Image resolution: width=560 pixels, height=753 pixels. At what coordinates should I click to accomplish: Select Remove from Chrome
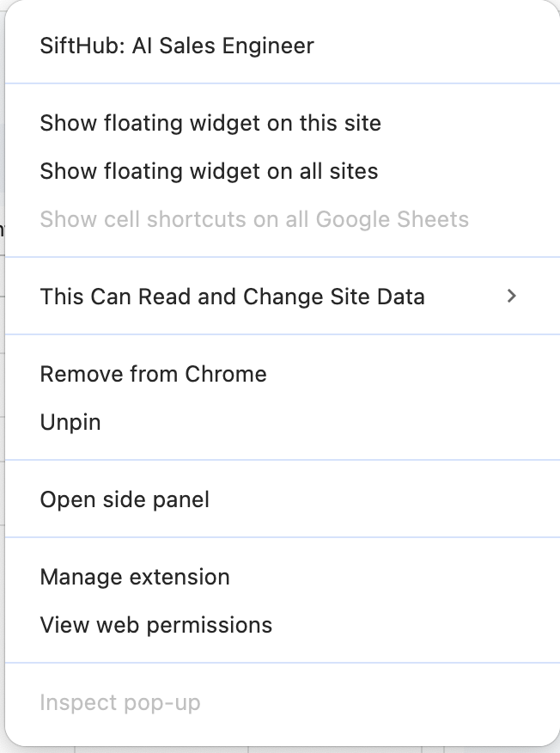(x=153, y=374)
